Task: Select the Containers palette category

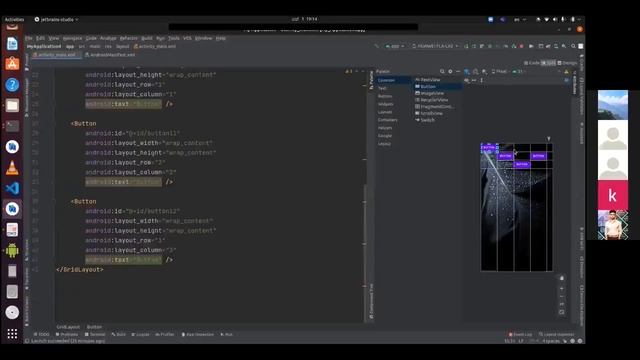Action: coord(388,120)
